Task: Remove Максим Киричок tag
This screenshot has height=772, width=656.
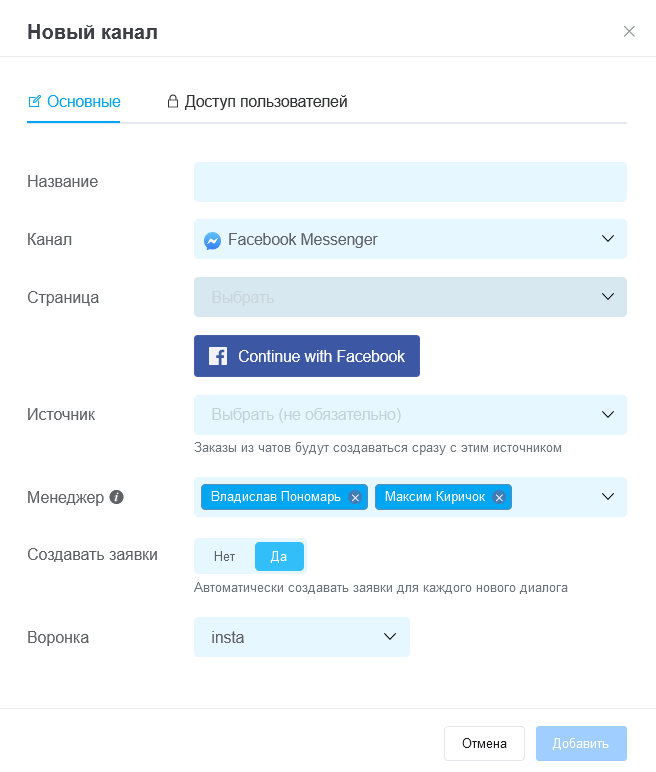Action: (499, 497)
